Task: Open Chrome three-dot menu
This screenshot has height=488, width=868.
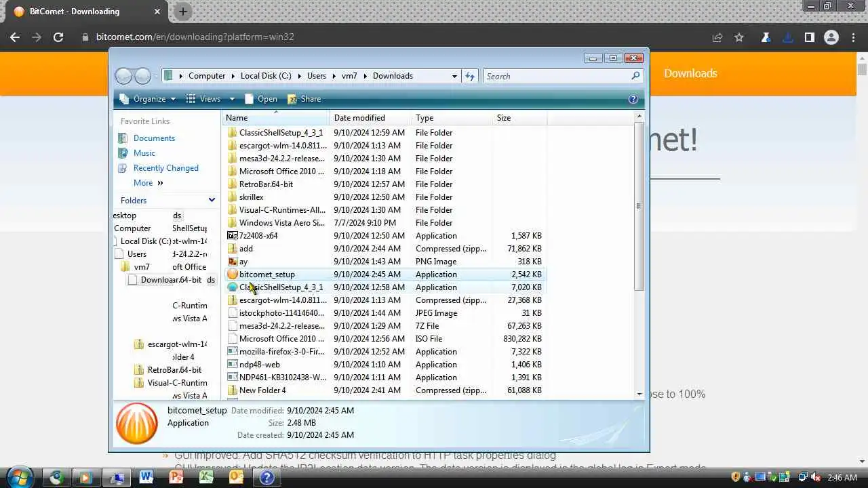Action: click(x=853, y=37)
